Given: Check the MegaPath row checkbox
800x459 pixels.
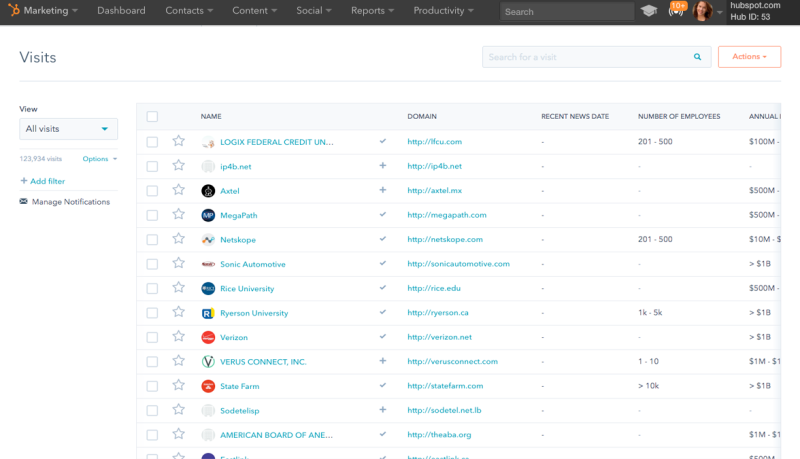Looking at the screenshot, I should tap(152, 215).
